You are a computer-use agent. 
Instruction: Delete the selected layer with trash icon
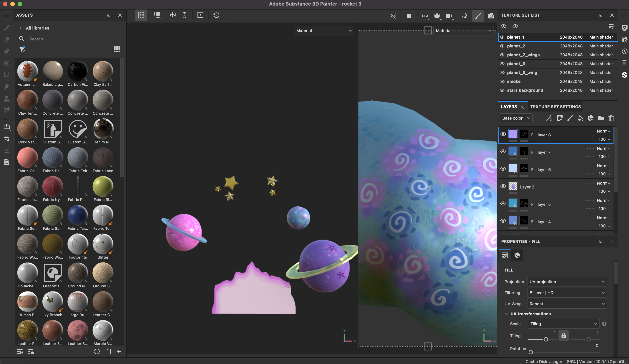click(611, 118)
